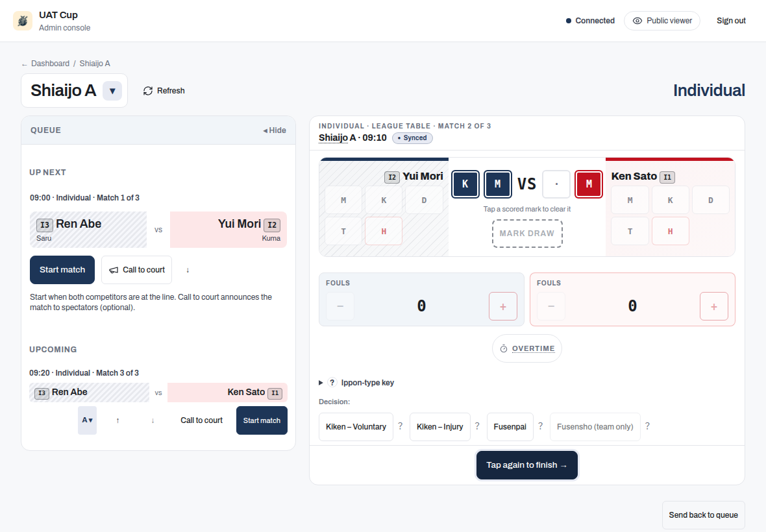
Task: Open help for Kiken – Voluntary
Action: coord(400,426)
